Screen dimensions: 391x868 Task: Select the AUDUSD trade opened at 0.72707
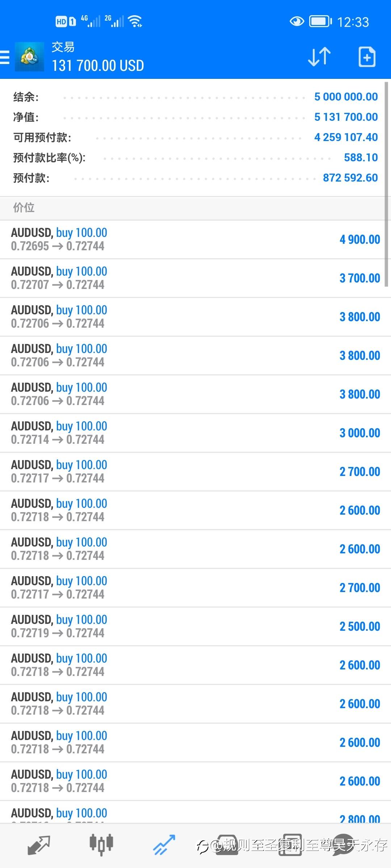(195, 278)
